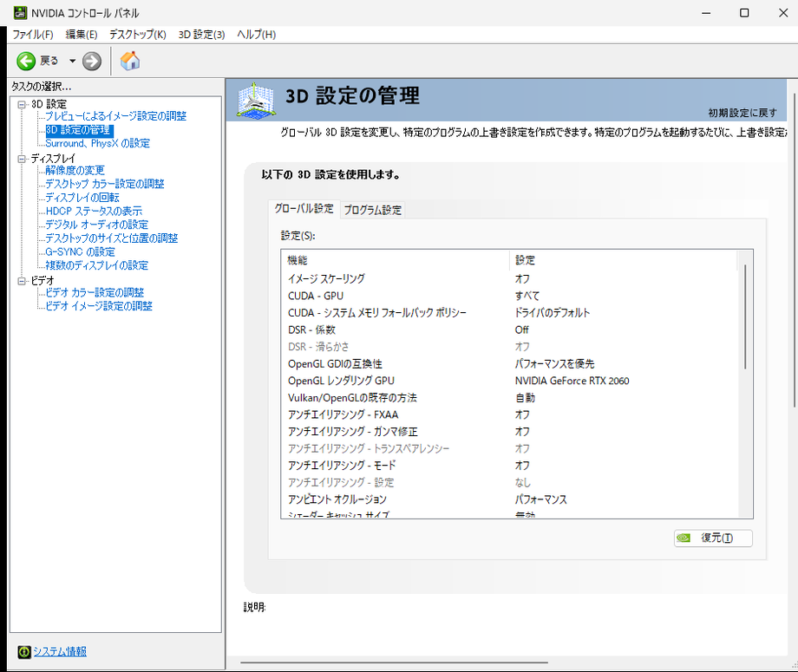Maximize the NVIDIA control panel window

coord(744,13)
